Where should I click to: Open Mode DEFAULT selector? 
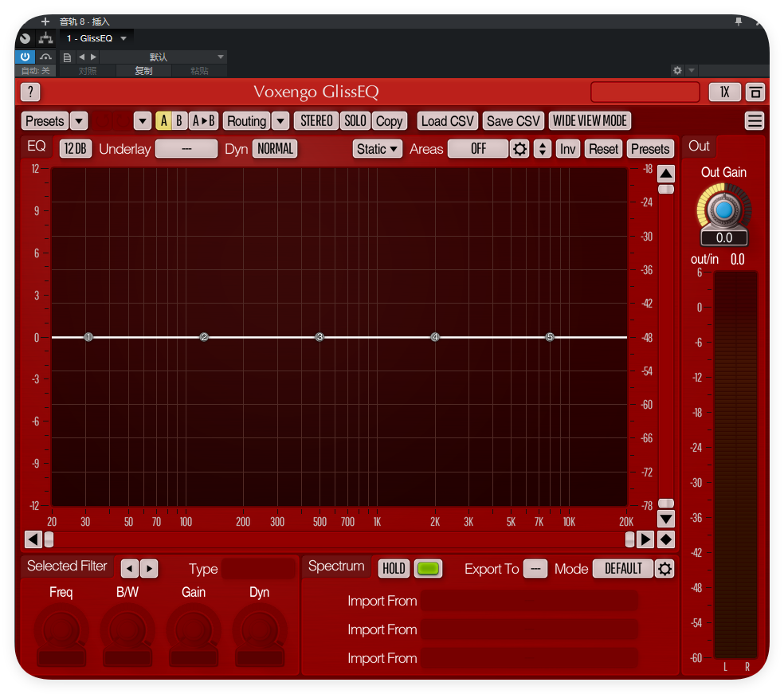[623, 568]
